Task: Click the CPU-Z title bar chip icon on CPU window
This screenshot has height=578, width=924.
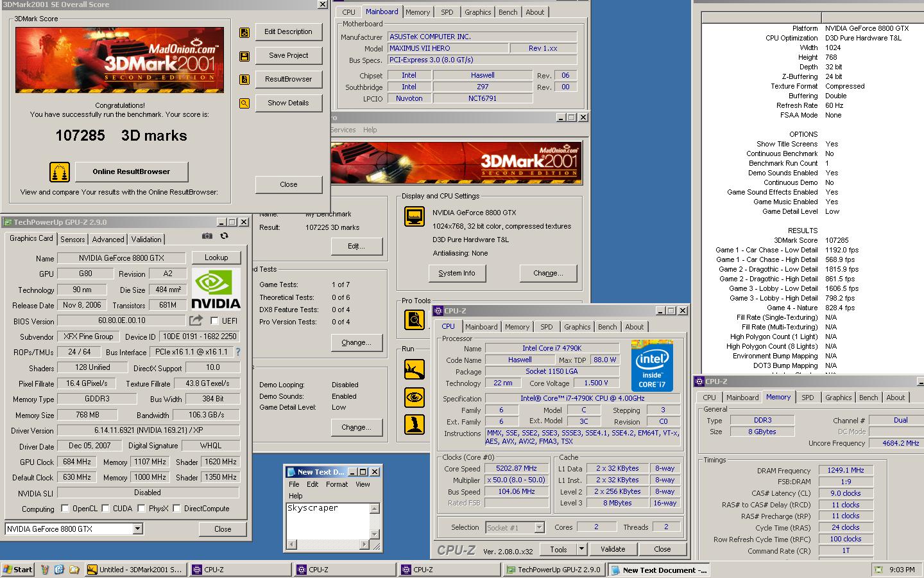Action: pyautogui.click(x=439, y=311)
